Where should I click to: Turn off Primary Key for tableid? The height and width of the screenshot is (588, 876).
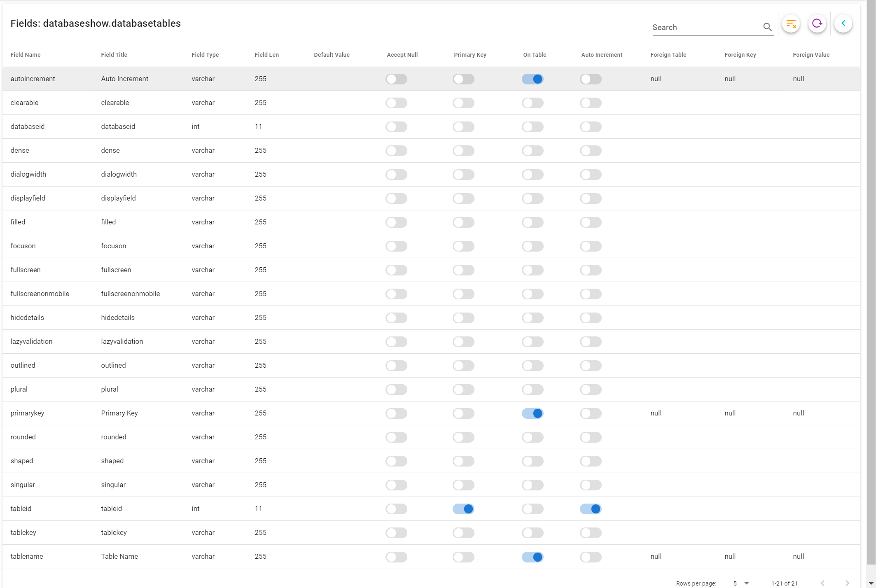pyautogui.click(x=463, y=509)
